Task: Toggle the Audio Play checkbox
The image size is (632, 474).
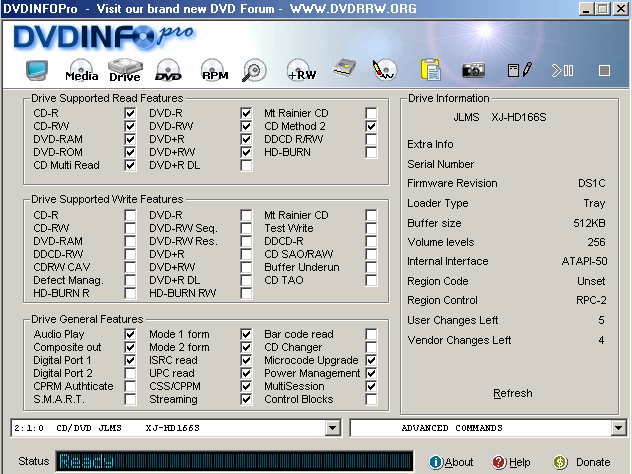Action: 130,334
